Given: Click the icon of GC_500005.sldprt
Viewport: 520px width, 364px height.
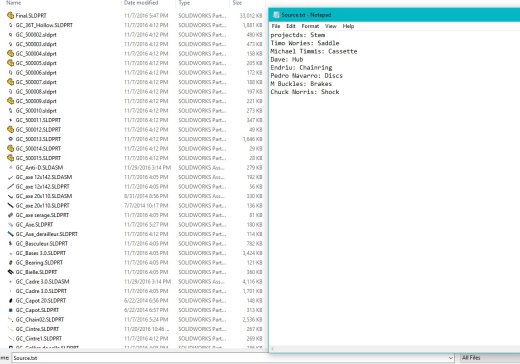Looking at the screenshot, I should coord(10,63).
